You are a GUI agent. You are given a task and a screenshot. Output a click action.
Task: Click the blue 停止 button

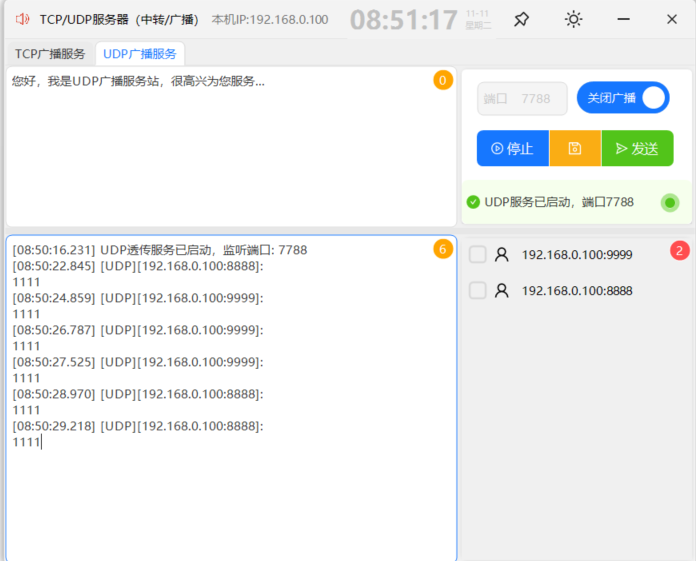513,148
